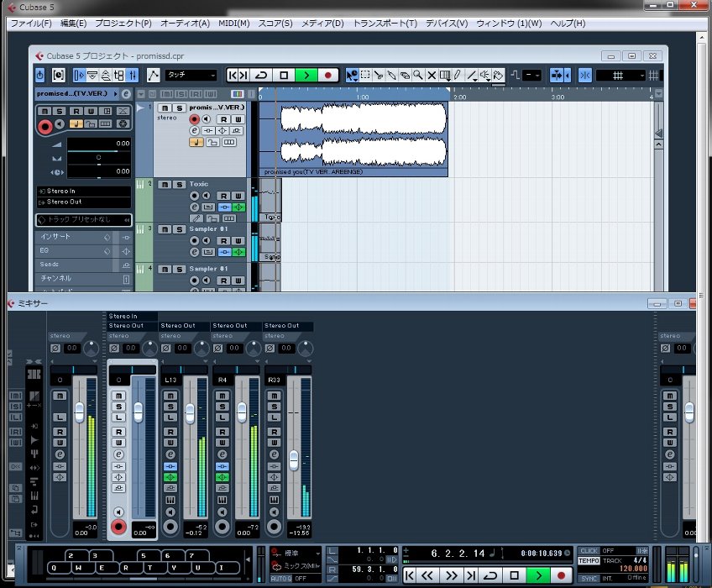Start playback in project toolbar
712x588 pixels.
coord(306,75)
